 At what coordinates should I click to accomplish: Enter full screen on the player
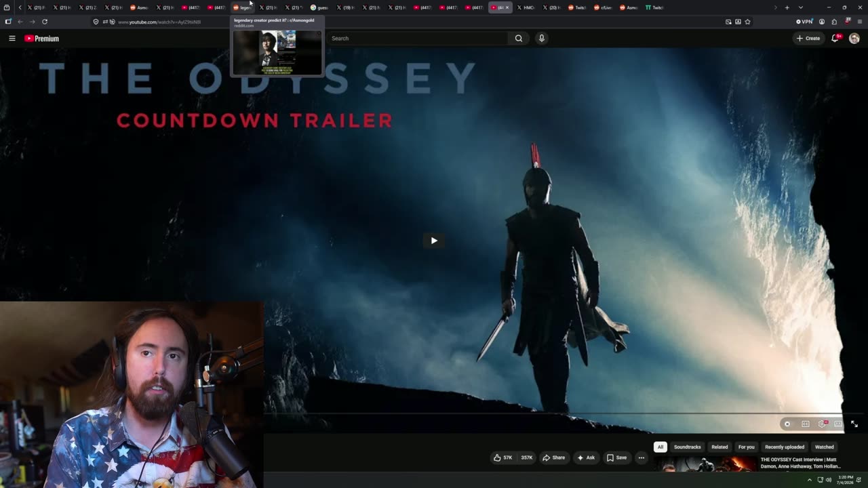[854, 424]
